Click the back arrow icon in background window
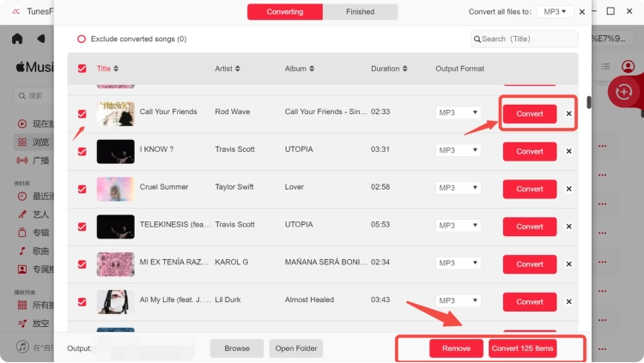This screenshot has width=644, height=363. coord(41,39)
